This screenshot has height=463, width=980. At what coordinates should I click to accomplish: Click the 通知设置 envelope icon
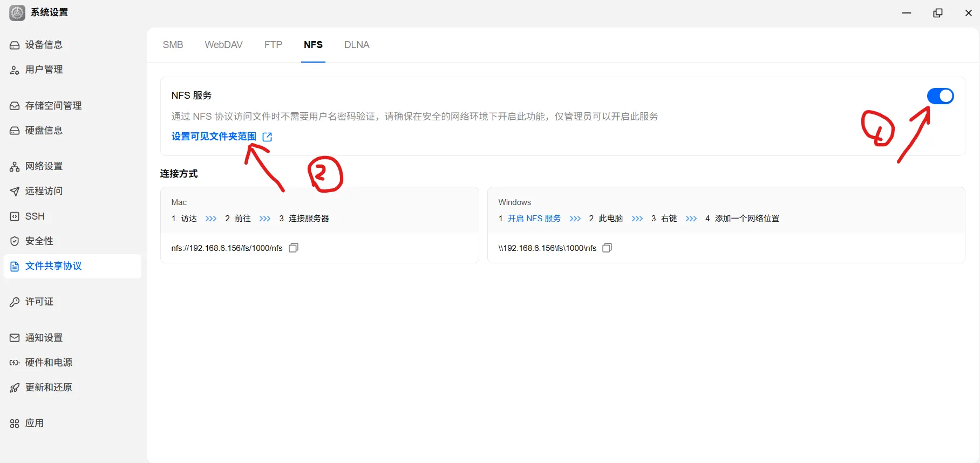pyautogui.click(x=15, y=338)
